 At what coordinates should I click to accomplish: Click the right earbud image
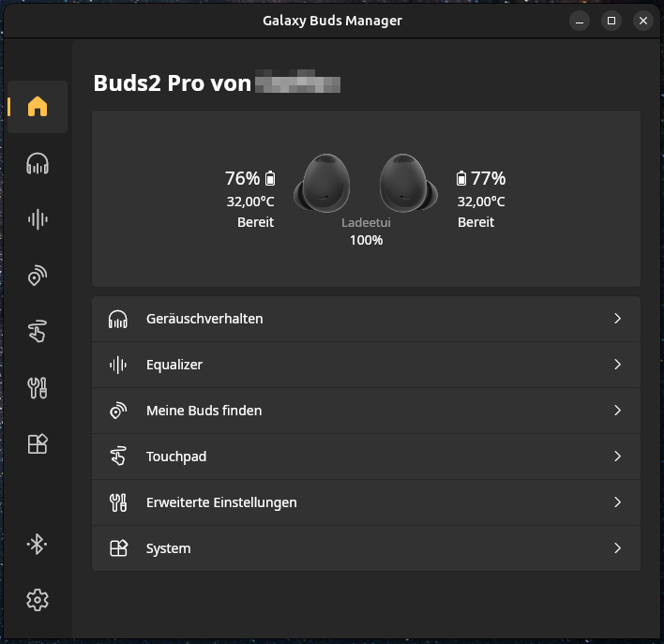[408, 184]
